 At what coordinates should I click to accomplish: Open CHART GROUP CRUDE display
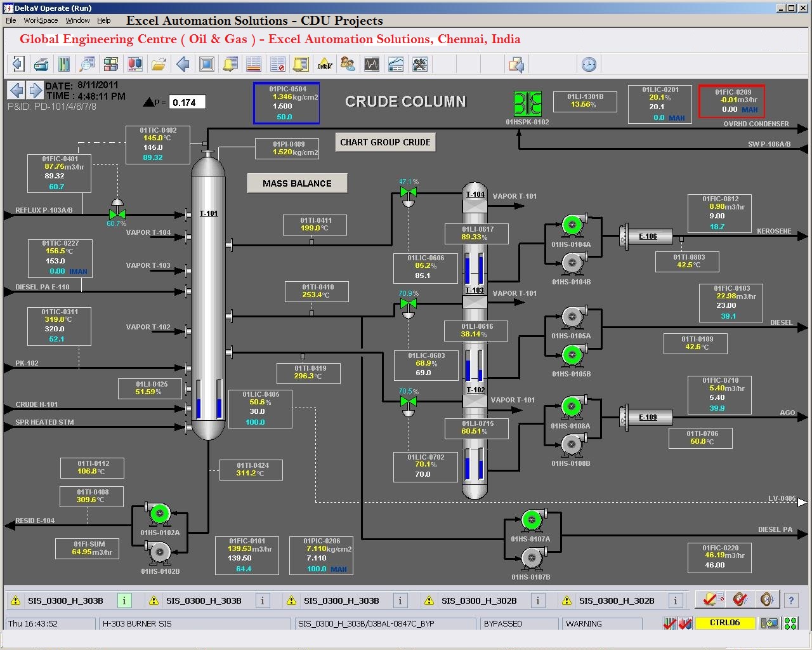point(385,142)
